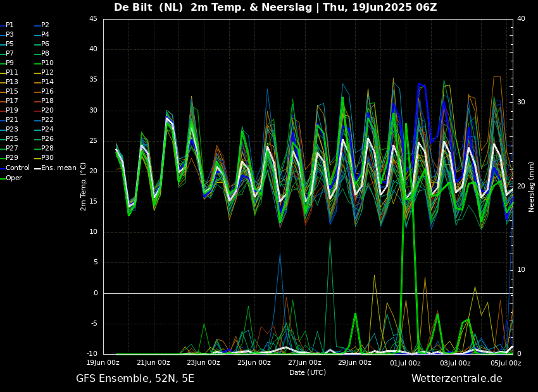Click the Neerslag (mm) axis label

coord(532,187)
